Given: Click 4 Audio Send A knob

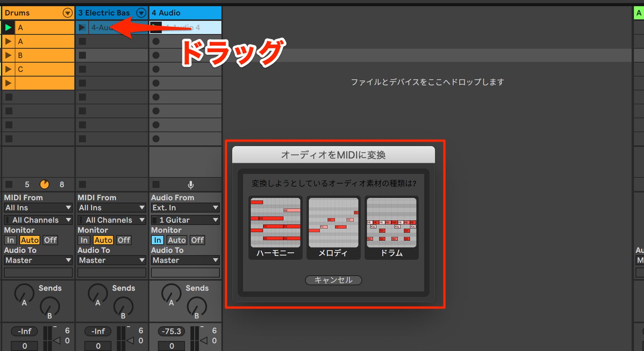Looking at the screenshot, I should coord(171,293).
